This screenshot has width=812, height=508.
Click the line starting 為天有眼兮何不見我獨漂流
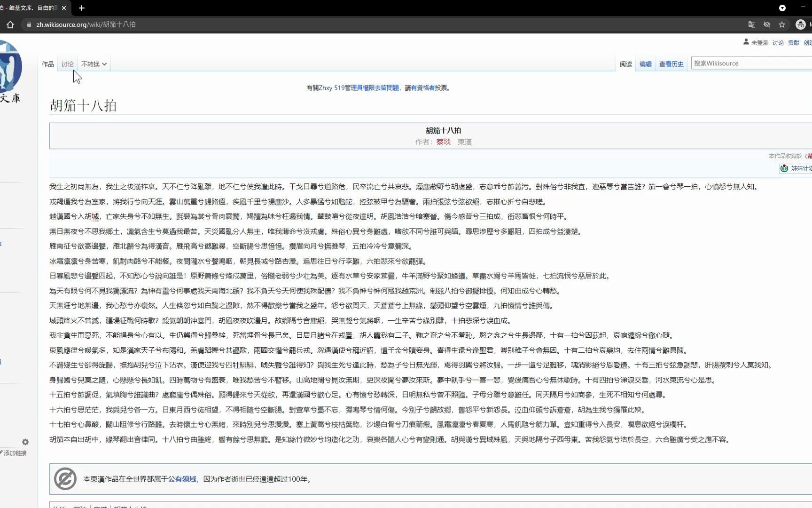[x=306, y=291]
